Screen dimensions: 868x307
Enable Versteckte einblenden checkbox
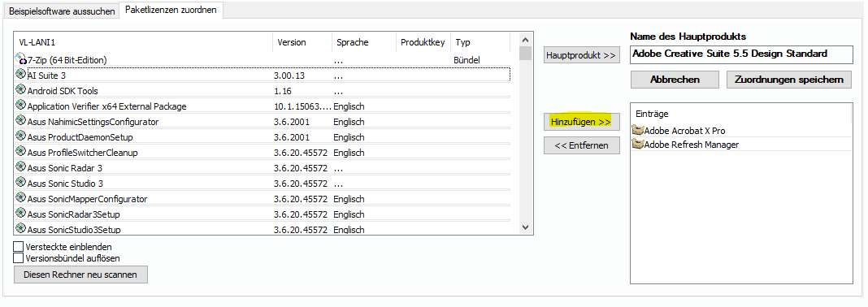(x=18, y=247)
